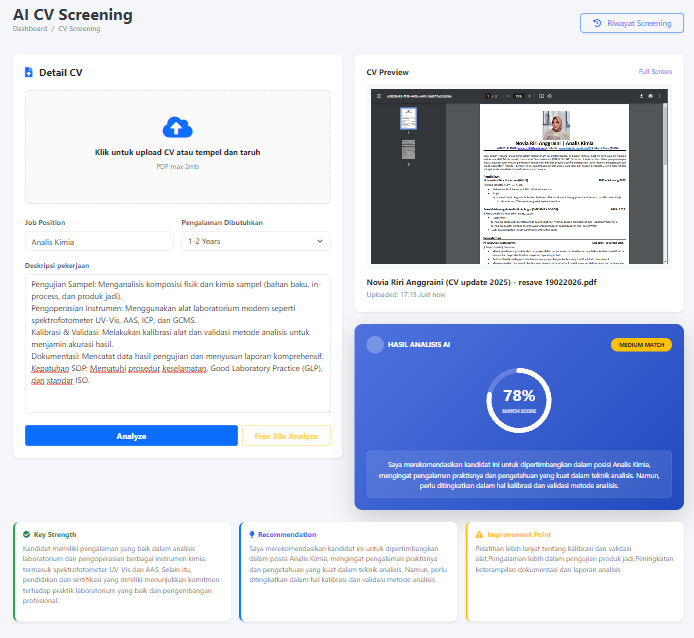This screenshot has width=694, height=638.
Task: Select page 1 thumbnail in PDF viewer
Action: pos(408,118)
